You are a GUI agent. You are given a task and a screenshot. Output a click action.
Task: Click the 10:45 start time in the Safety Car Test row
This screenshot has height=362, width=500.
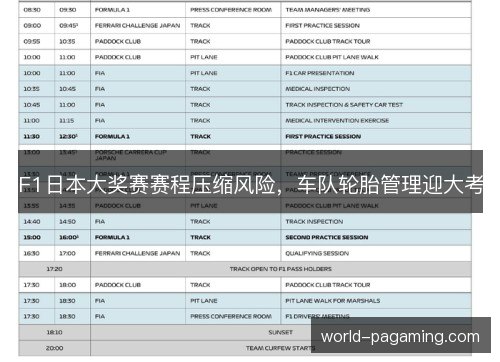(x=32, y=105)
